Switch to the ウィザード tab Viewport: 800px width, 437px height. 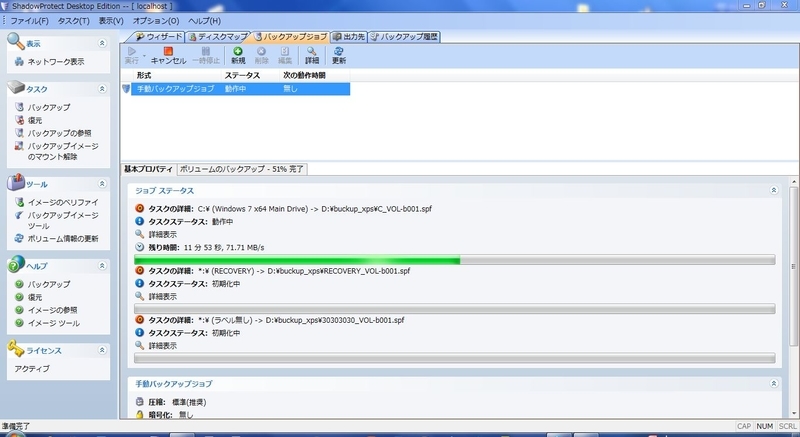(x=159, y=37)
